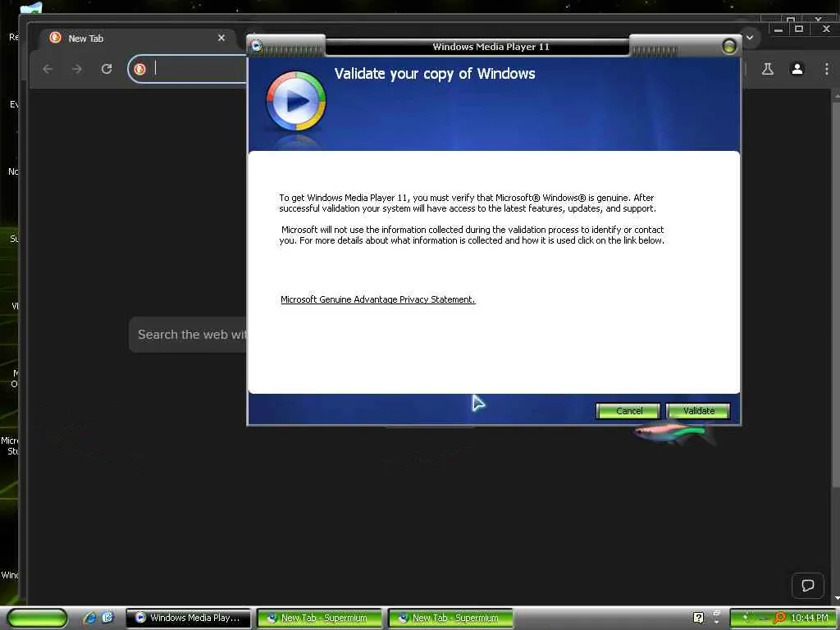Close the New Tab in Supermium browser
The height and width of the screenshot is (630, 840).
point(221,38)
